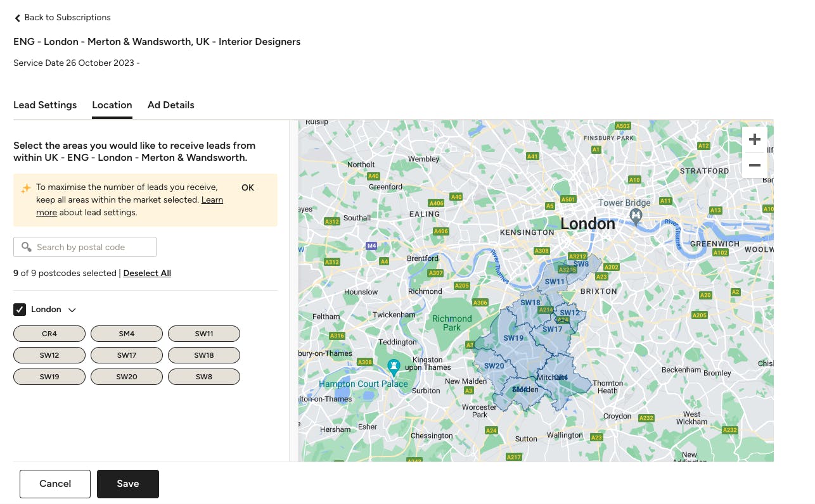Click the SW11 area on the map
Screen dimensions: 815x504
click(555, 282)
